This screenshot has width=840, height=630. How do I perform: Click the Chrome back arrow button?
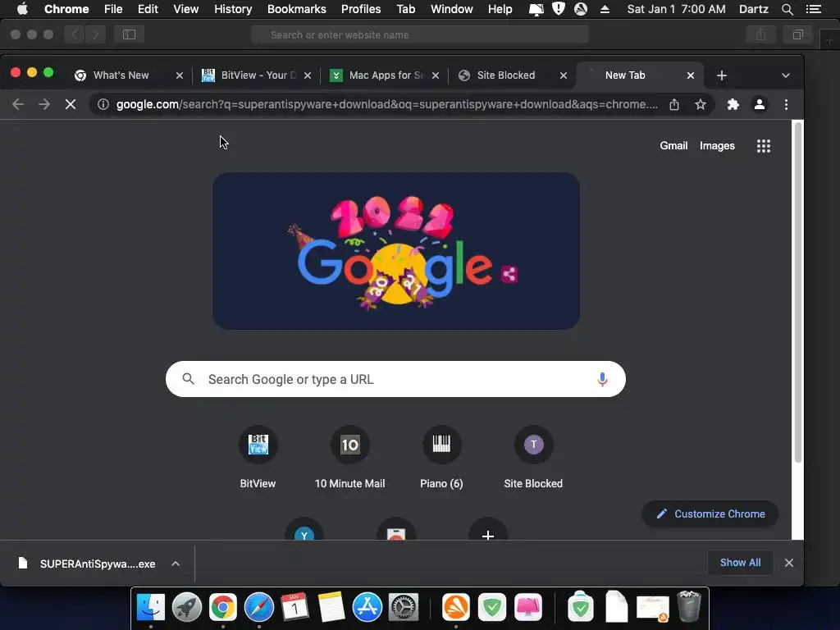tap(18, 104)
